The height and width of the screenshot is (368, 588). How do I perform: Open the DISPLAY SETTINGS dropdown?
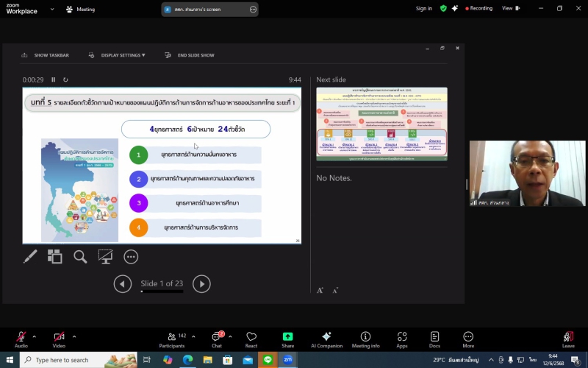pyautogui.click(x=117, y=55)
